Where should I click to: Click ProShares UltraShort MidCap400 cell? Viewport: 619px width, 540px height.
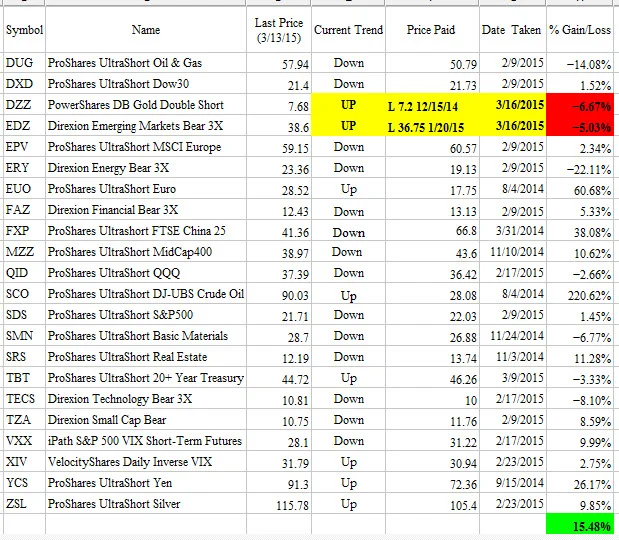tap(146, 252)
